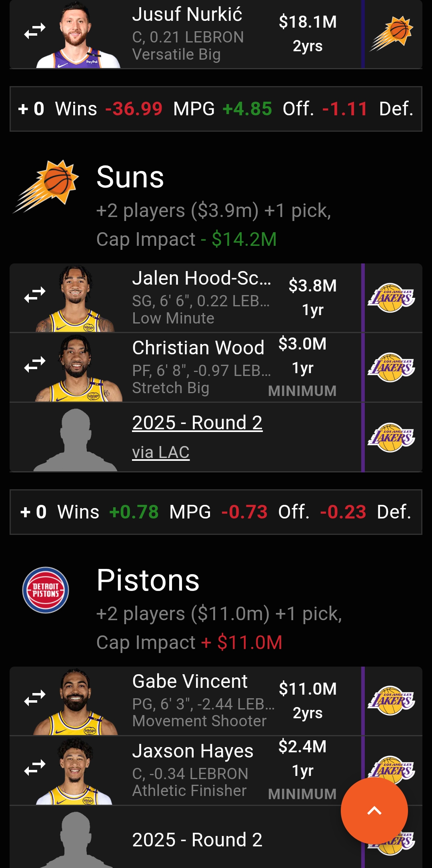Tap swap arrows beside Jusuf Nurkić
432x868 pixels.
click(35, 31)
